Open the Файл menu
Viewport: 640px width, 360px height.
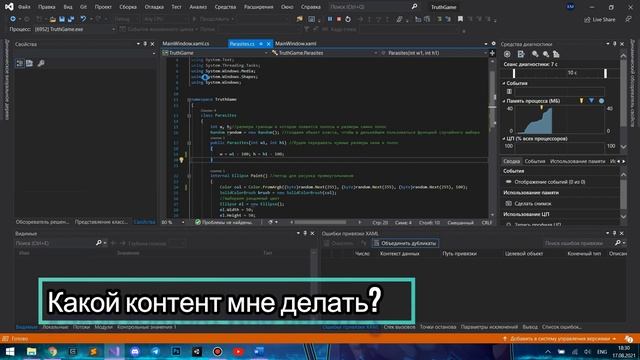point(24,7)
